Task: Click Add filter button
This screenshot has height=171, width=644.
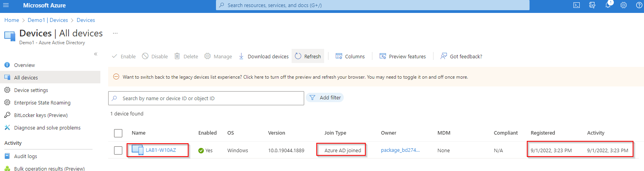Action: (x=325, y=98)
